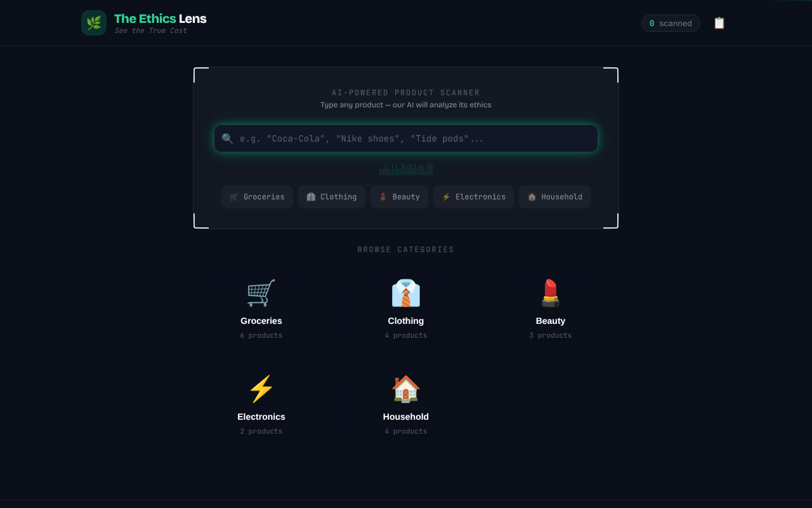Image resolution: width=812 pixels, height=508 pixels.
Task: Open the clipboard icon in the top bar
Action: point(719,22)
